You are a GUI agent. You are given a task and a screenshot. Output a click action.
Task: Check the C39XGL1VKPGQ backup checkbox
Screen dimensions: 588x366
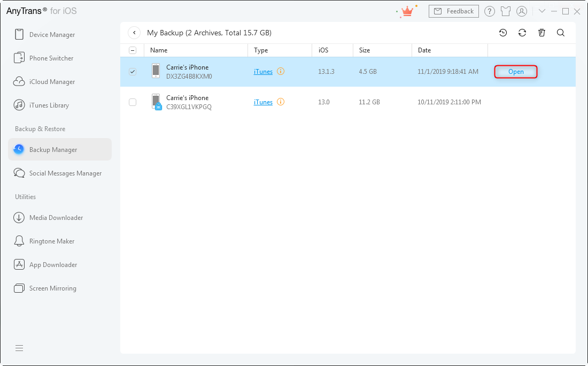tap(133, 102)
